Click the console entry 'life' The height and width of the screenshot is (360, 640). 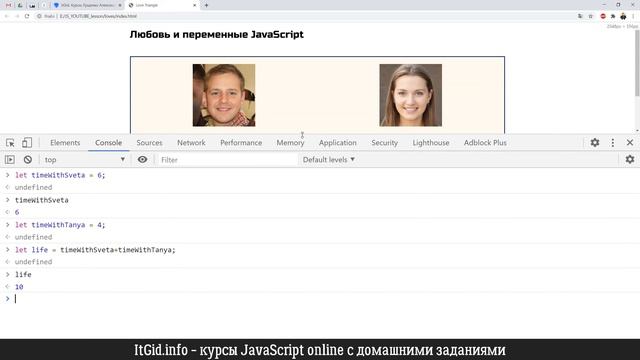click(23, 275)
